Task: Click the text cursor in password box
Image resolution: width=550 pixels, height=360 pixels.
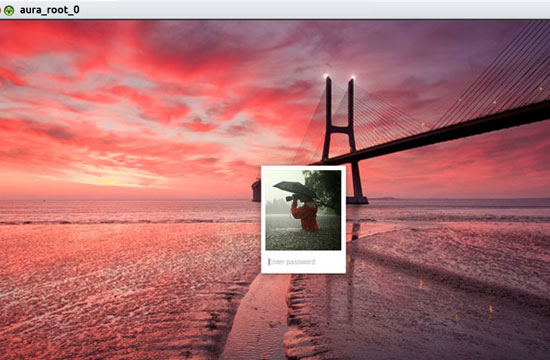Action: pyautogui.click(x=269, y=262)
